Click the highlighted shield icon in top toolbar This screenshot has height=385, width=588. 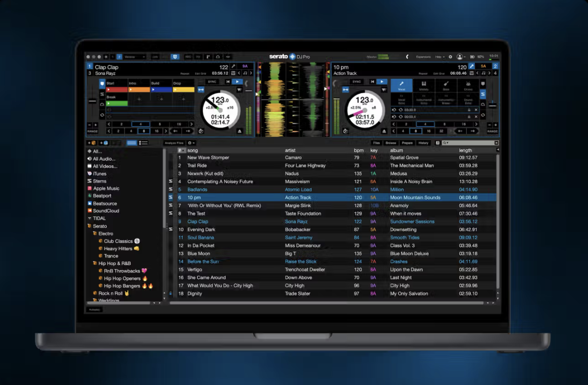[175, 57]
